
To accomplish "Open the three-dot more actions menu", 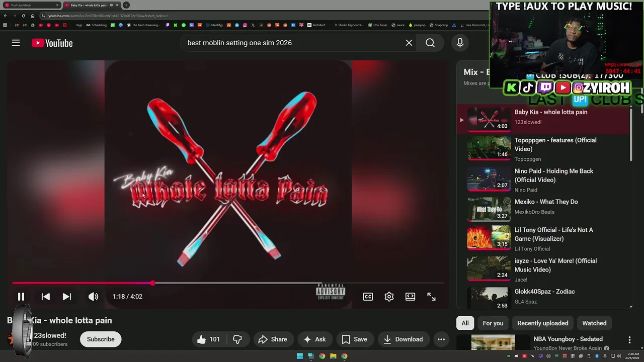I will point(441,339).
